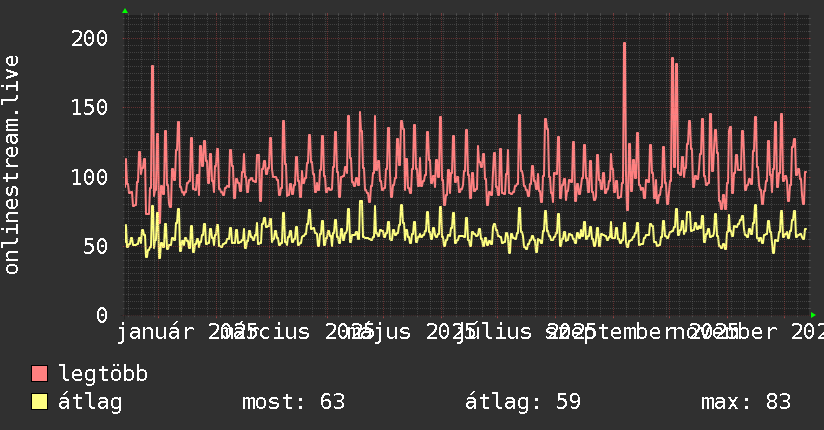The image size is (824, 430).
Task: Click the január x-axis label
Action: [x=156, y=332]
